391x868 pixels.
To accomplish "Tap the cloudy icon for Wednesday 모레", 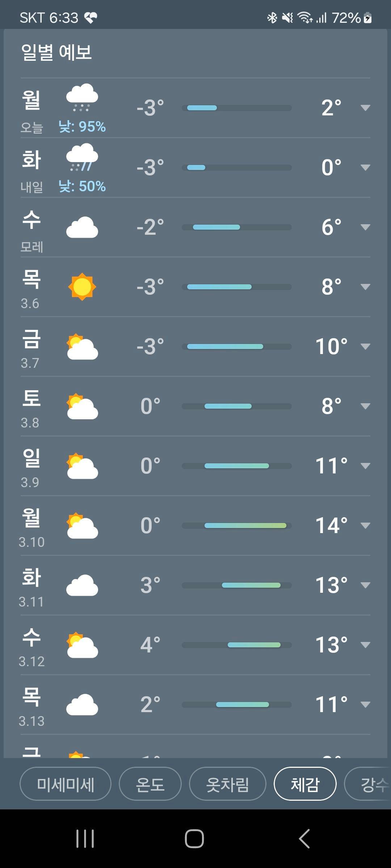I will 82,227.
